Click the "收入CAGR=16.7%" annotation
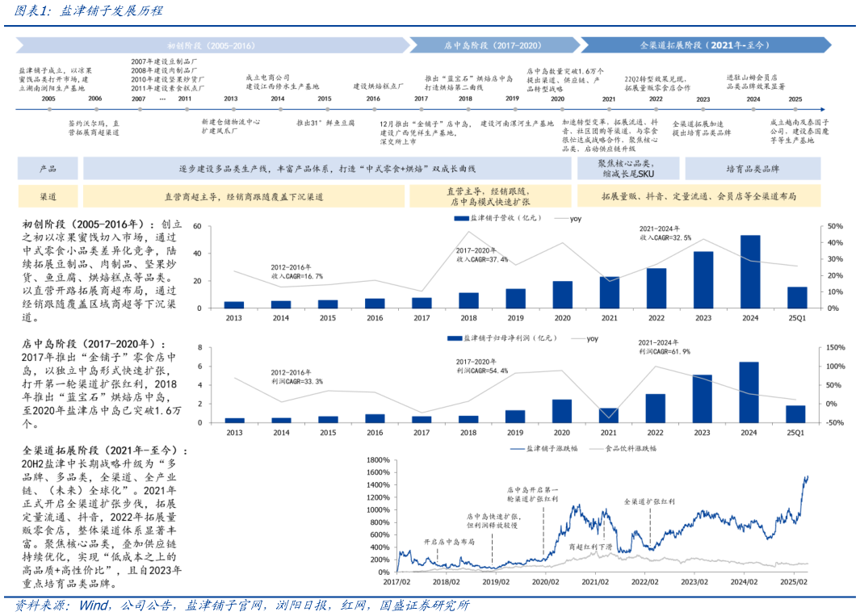 coord(297,276)
